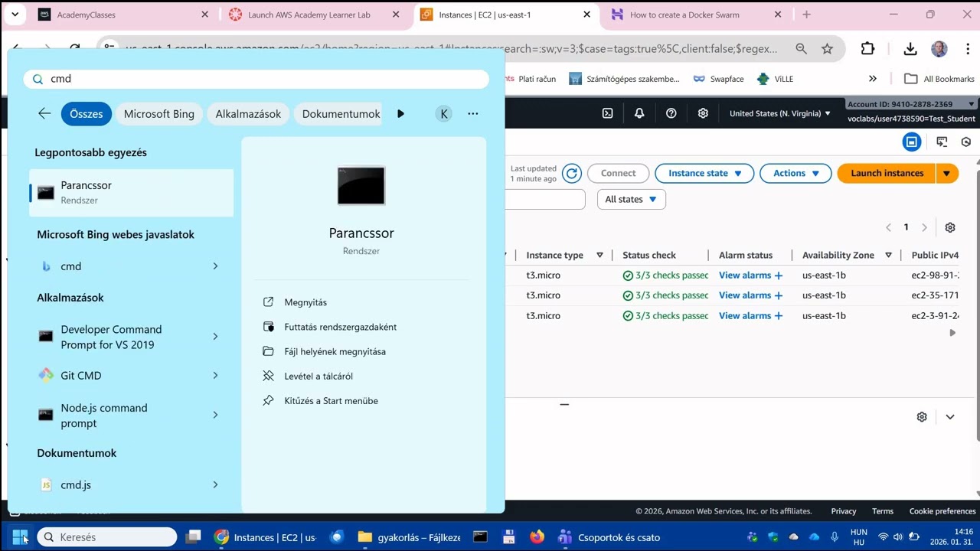Open the Git CMD application icon
The height and width of the screenshot is (551, 980).
click(x=46, y=376)
